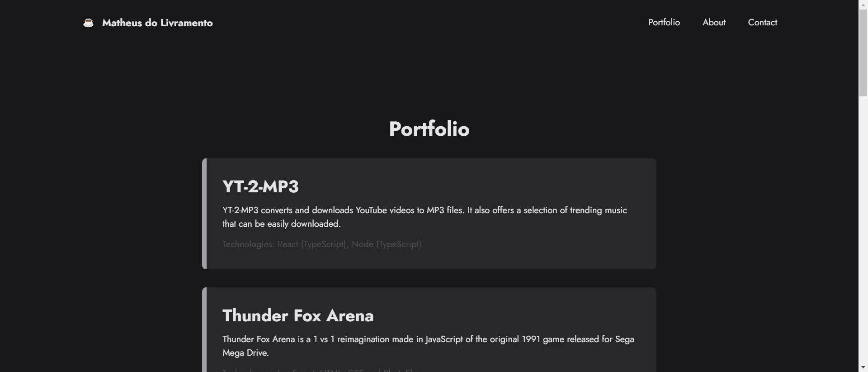The height and width of the screenshot is (372, 868).
Task: Click the YT-2-MP3 card's left accent bar
Action: (x=204, y=214)
